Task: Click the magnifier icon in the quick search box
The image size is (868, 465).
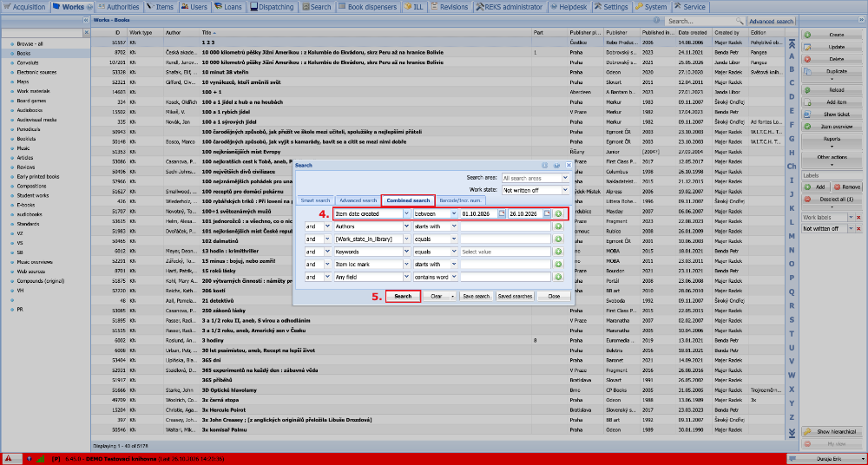Action: pyautogui.click(x=739, y=21)
